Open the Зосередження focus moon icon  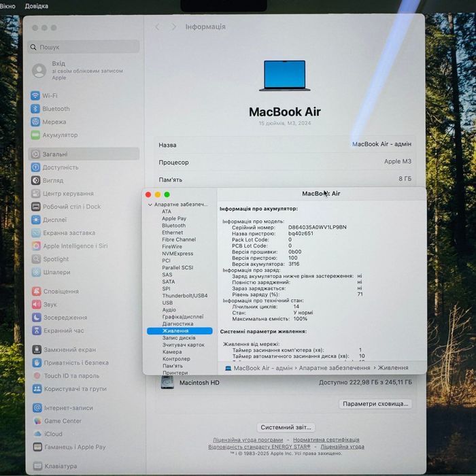[x=37, y=318]
